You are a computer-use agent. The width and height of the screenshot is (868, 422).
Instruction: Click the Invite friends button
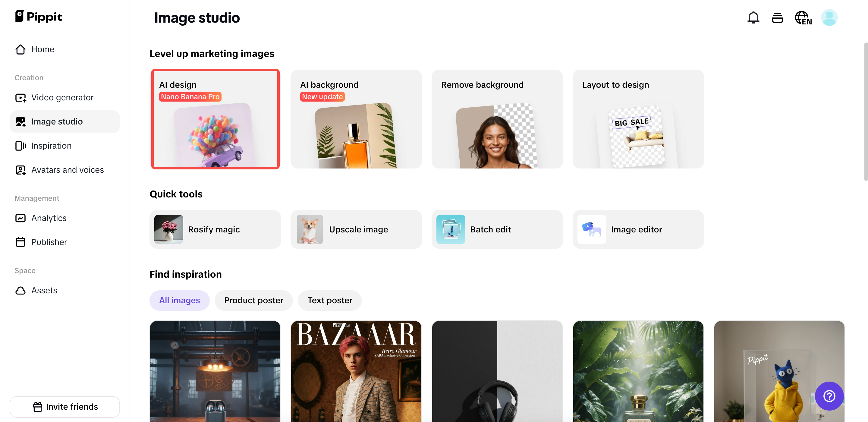point(65,407)
